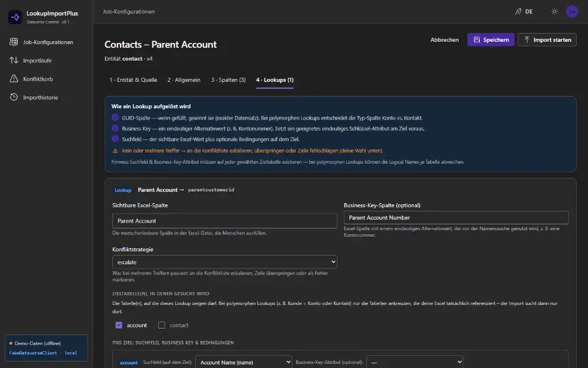
Task: Click the DE language switcher
Action: [524, 12]
